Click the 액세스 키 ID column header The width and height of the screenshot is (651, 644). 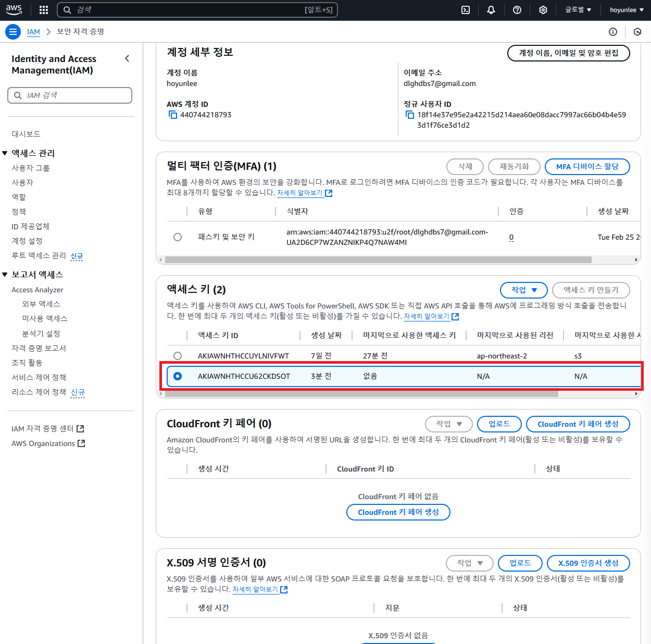coord(218,336)
